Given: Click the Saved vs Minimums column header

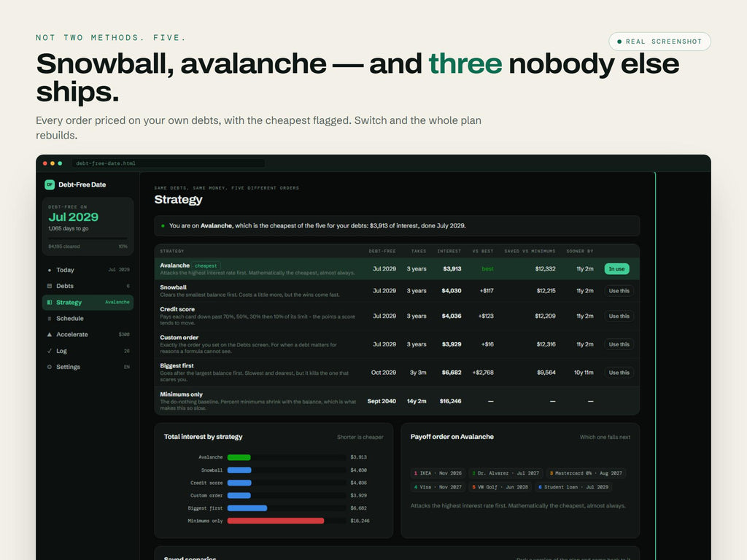Looking at the screenshot, I should [x=530, y=251].
